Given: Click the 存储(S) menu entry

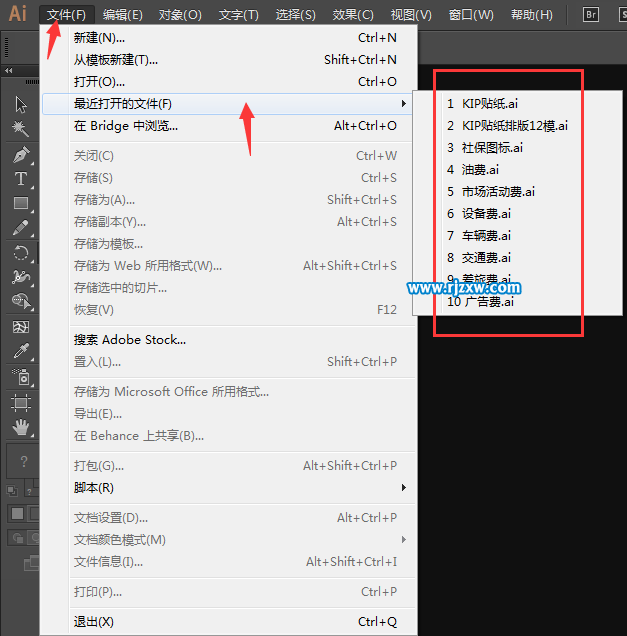Looking at the screenshot, I should click(x=229, y=178).
